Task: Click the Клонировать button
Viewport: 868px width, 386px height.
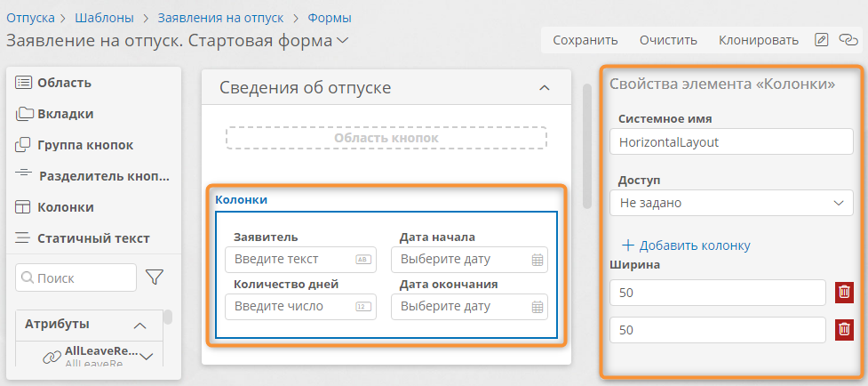Action: (x=759, y=40)
